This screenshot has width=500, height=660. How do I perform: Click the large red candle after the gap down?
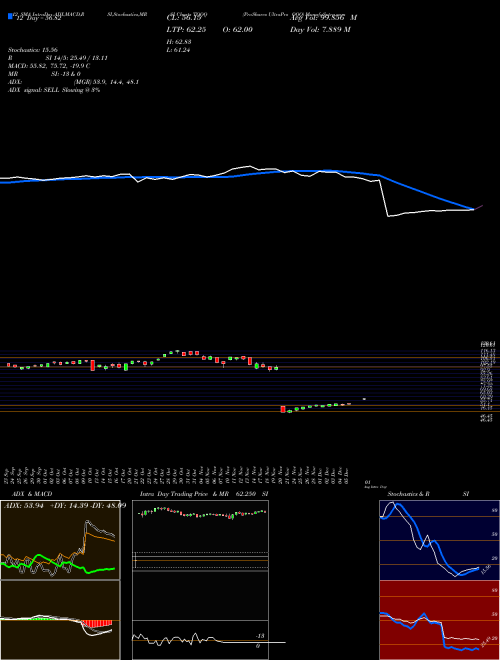point(283,409)
